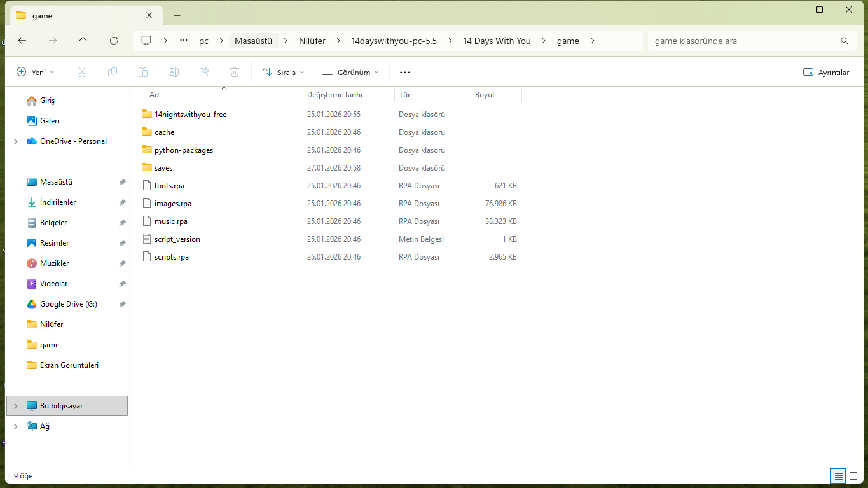This screenshot has height=488, width=868.
Task: Select the script_version text file icon
Action: tap(147, 239)
